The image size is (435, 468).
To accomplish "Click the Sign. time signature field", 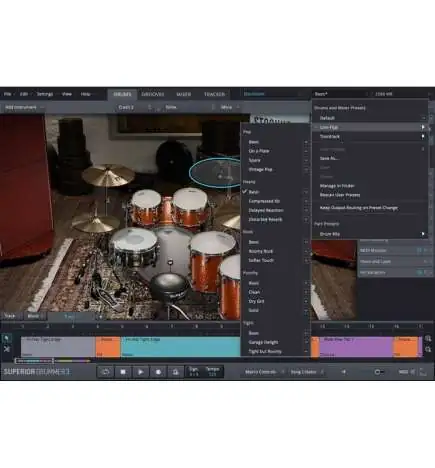I will point(194,371).
